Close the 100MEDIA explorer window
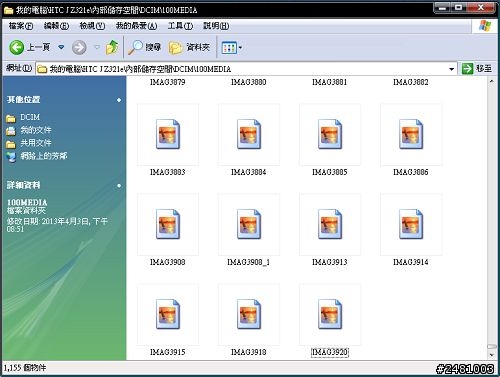The image size is (500, 377). pyautogui.click(x=481, y=7)
